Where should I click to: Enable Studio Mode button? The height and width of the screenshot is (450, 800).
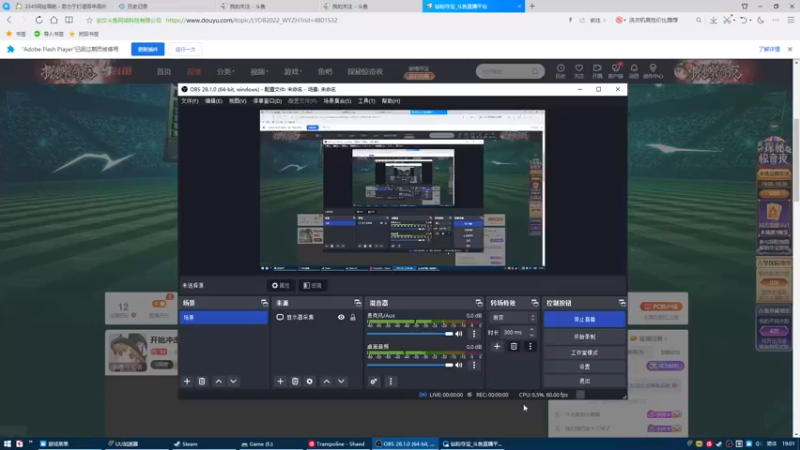(584, 353)
